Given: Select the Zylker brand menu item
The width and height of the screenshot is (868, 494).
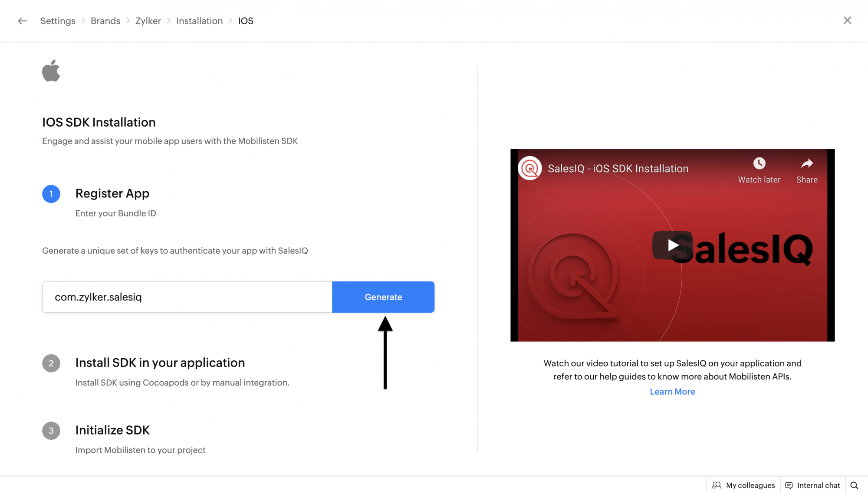Looking at the screenshot, I should click(148, 21).
